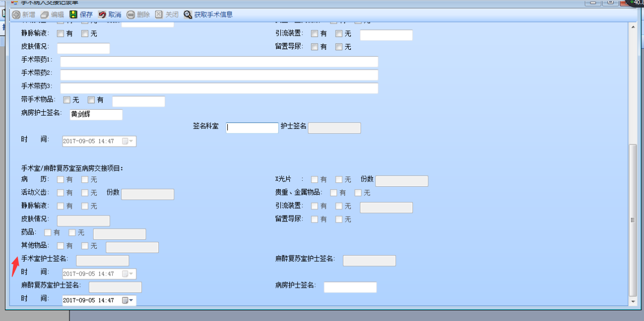
Task: Check 有 for 其他物品
Action: [x=60, y=246]
